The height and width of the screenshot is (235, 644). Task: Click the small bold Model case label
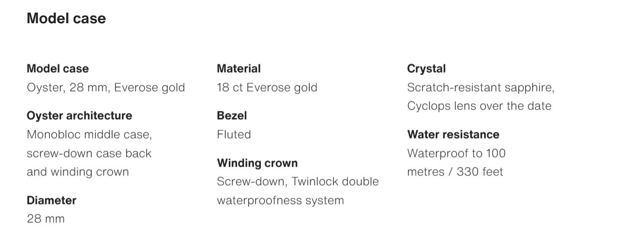click(x=58, y=69)
